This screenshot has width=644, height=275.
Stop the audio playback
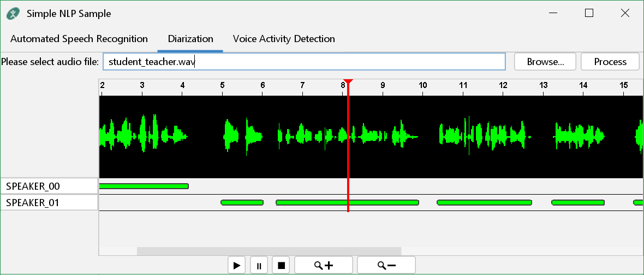coord(281,265)
